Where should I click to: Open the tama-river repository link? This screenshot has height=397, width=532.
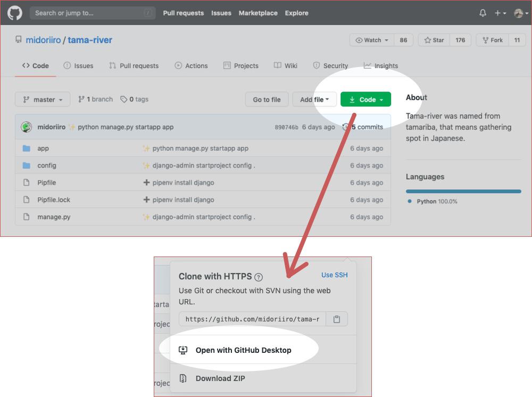point(90,40)
